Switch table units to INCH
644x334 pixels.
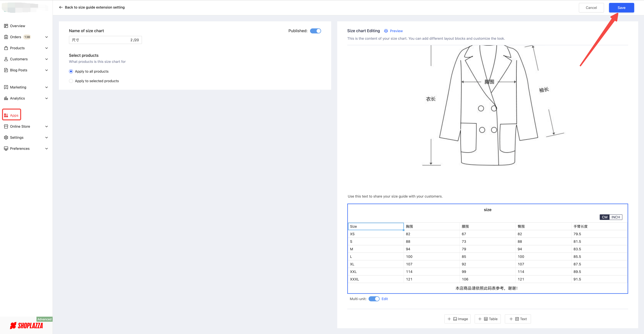[x=616, y=217]
